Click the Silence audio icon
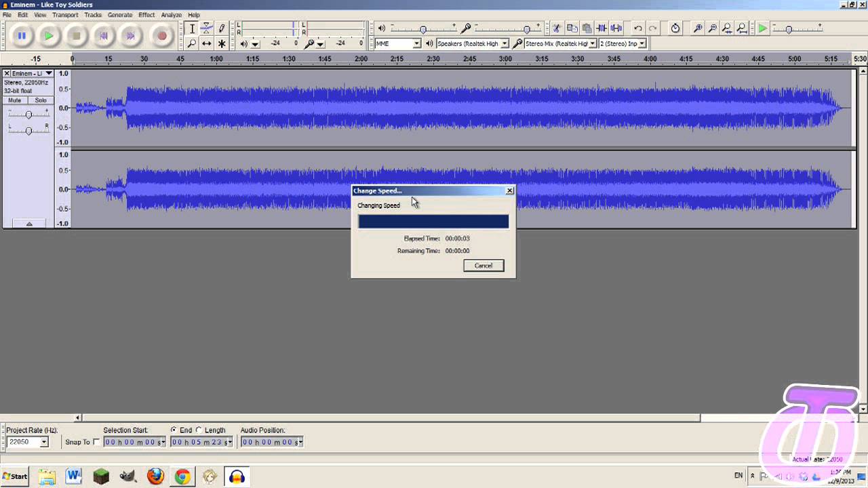This screenshot has width=868, height=488. pos(616,28)
